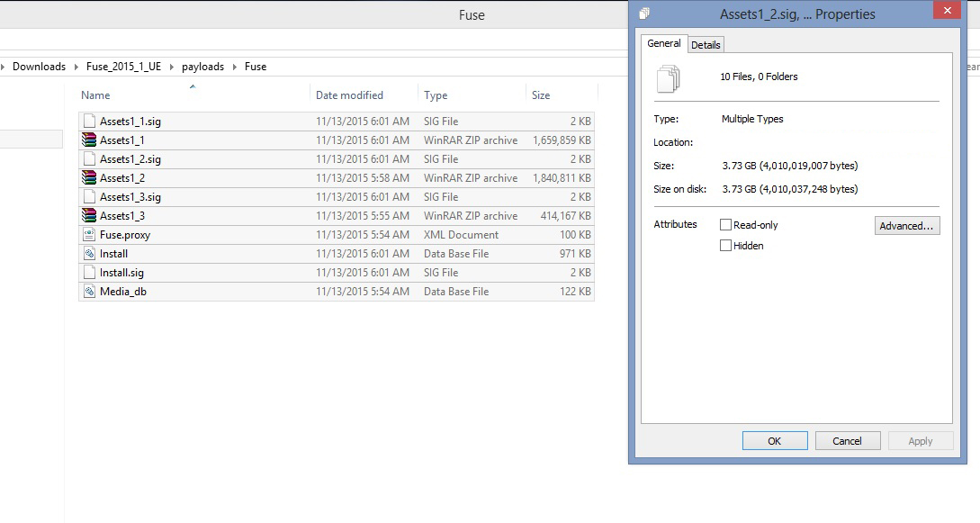Enable the Hidden attribute checkbox
The width and height of the screenshot is (980, 523).
click(x=725, y=246)
